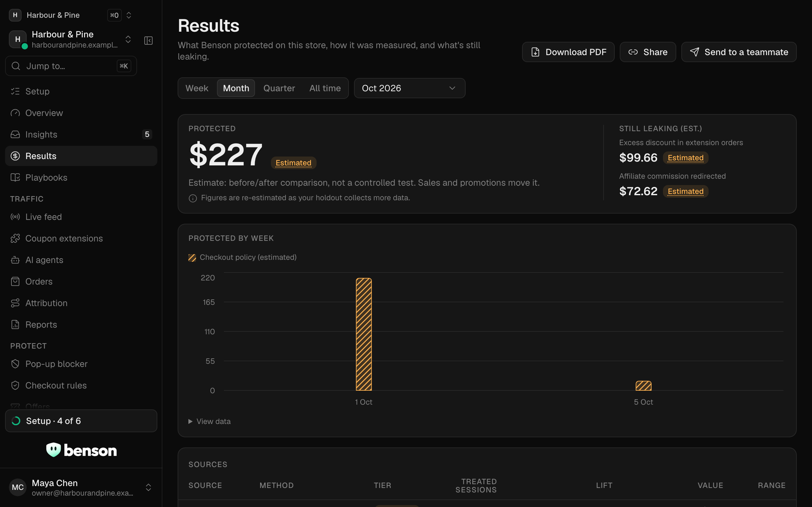The image size is (812, 507).
Task: Select the All time range
Action: tap(325, 88)
